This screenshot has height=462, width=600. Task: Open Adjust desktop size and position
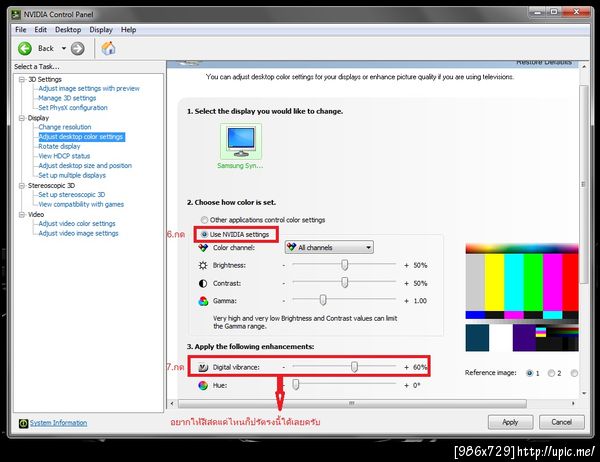point(85,166)
